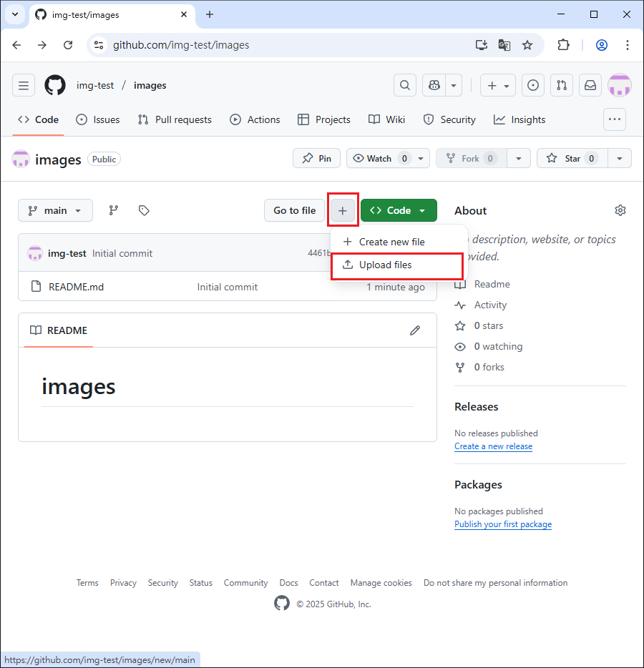Pin this repository
Screen dimensions: 644x668
tap(316, 158)
